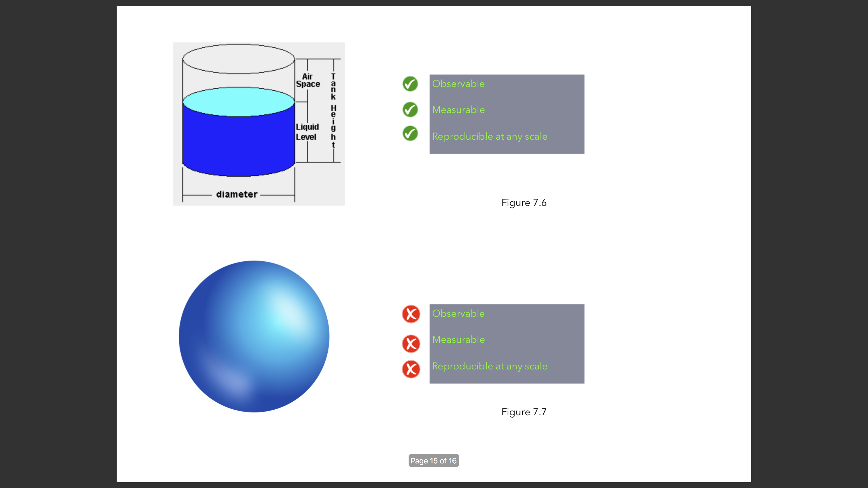Click red X next to Reproducible at any scale
Image resolution: width=868 pixels, height=488 pixels.
[411, 369]
